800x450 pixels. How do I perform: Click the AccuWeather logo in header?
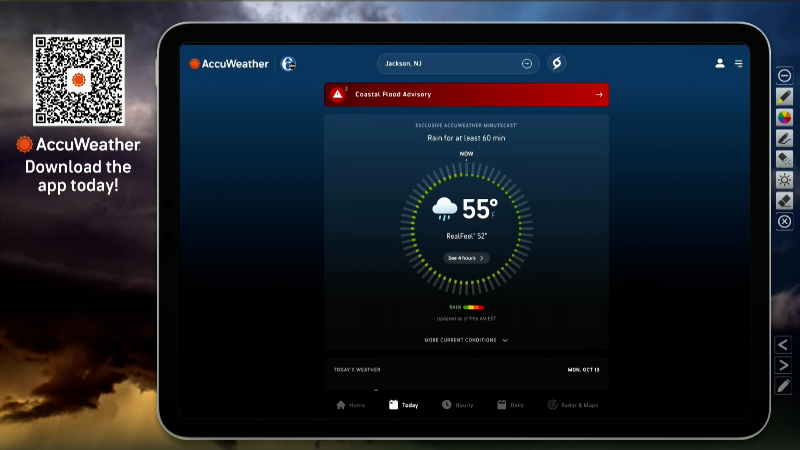point(229,63)
